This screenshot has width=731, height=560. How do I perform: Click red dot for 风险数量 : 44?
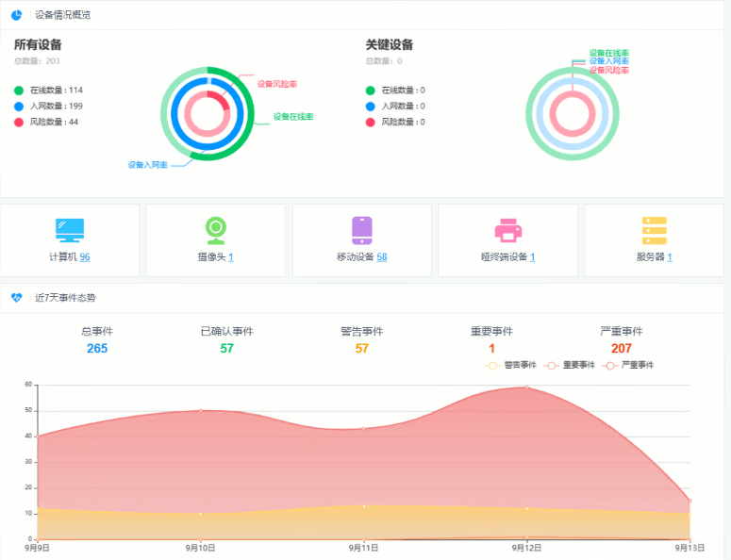coord(19,122)
